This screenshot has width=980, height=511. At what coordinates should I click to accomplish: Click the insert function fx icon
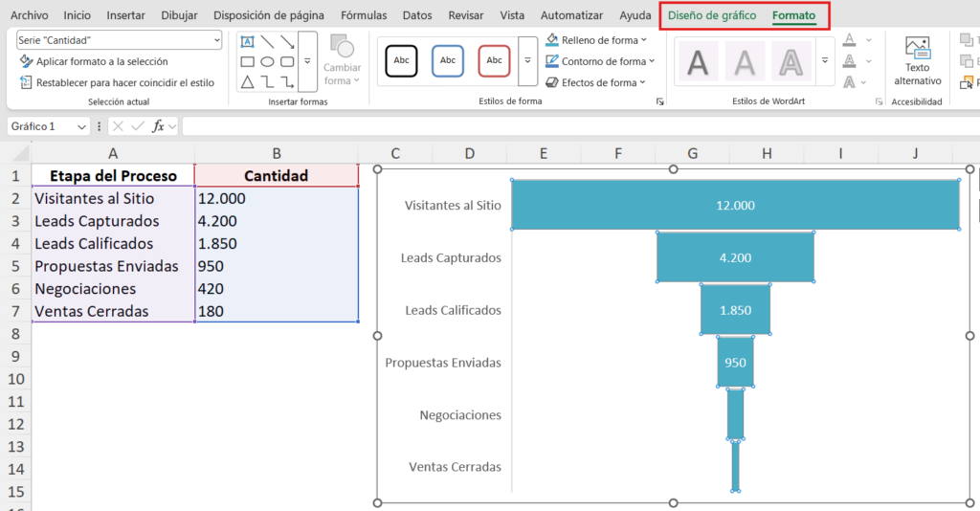click(x=158, y=126)
